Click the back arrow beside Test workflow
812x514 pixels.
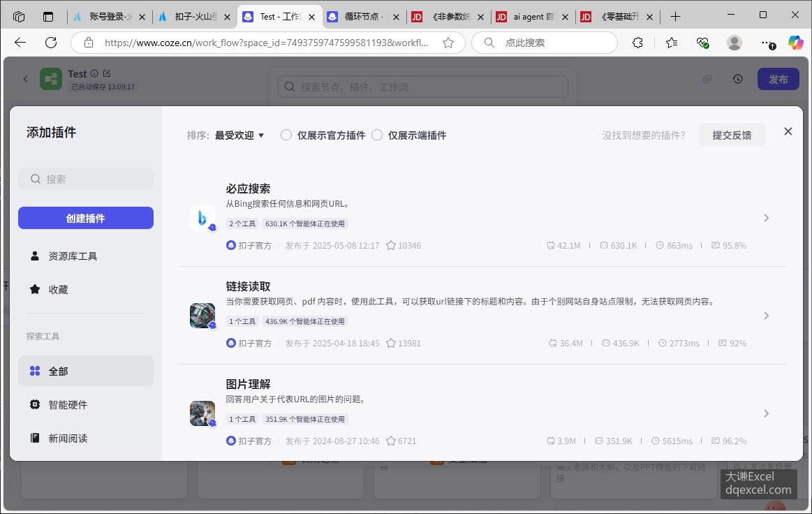pyautogui.click(x=25, y=80)
